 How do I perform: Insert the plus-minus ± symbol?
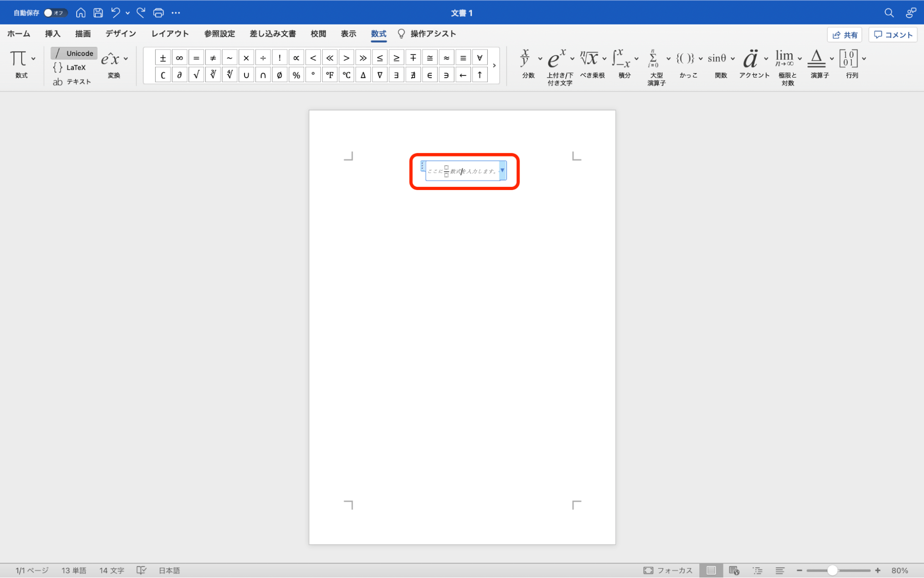(x=163, y=58)
